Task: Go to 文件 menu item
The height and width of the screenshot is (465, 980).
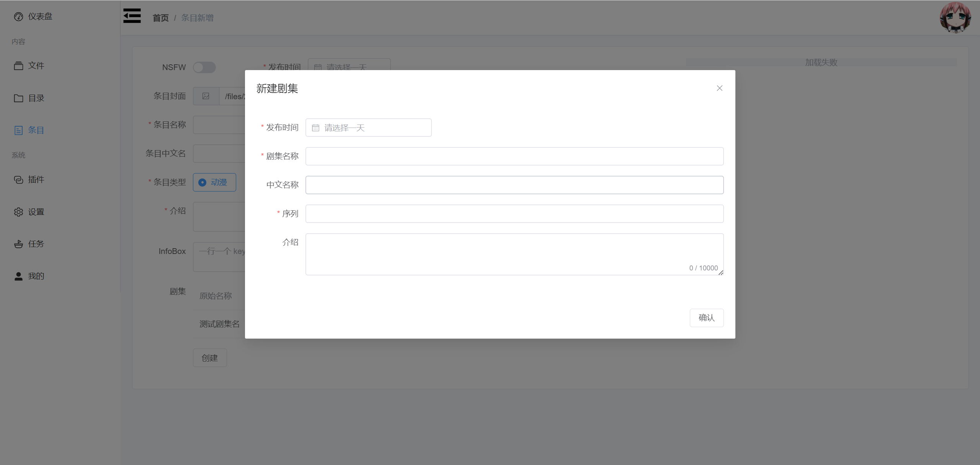Action: [x=60, y=66]
